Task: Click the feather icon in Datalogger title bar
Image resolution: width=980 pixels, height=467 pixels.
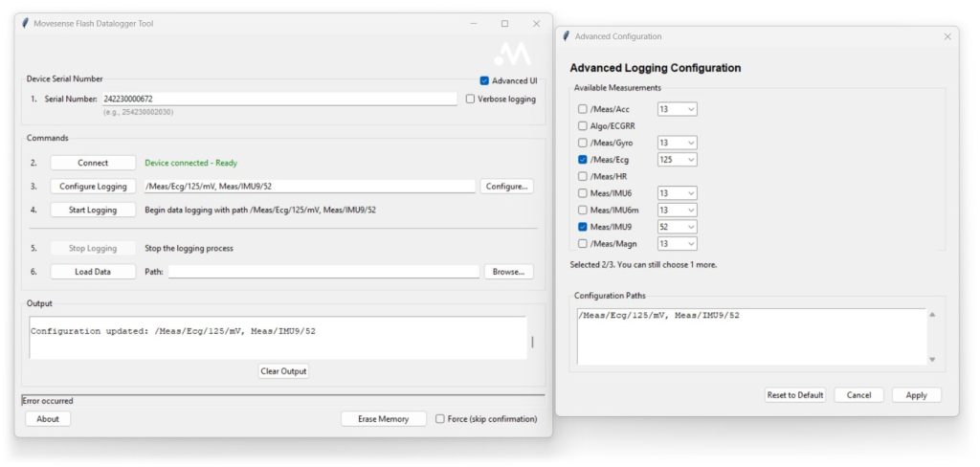Action: [26, 23]
